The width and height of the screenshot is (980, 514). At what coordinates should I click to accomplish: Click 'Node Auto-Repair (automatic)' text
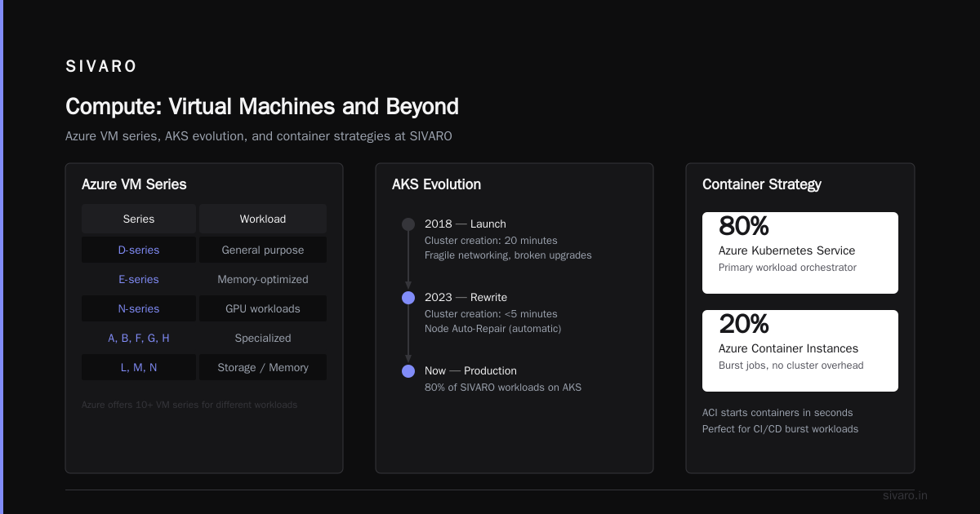pos(492,328)
